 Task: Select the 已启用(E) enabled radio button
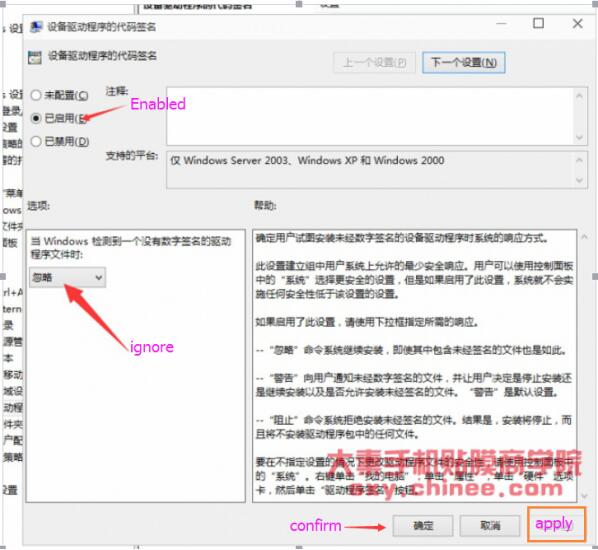(36, 118)
